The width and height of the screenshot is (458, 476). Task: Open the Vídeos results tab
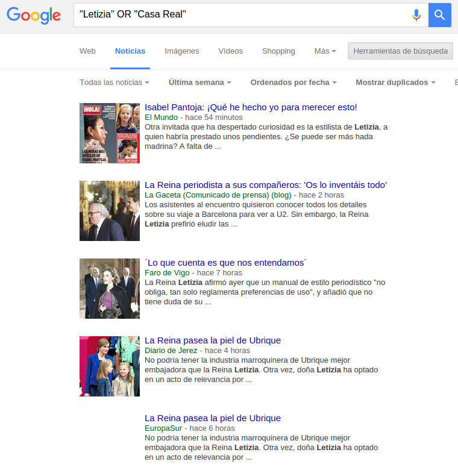pos(231,51)
